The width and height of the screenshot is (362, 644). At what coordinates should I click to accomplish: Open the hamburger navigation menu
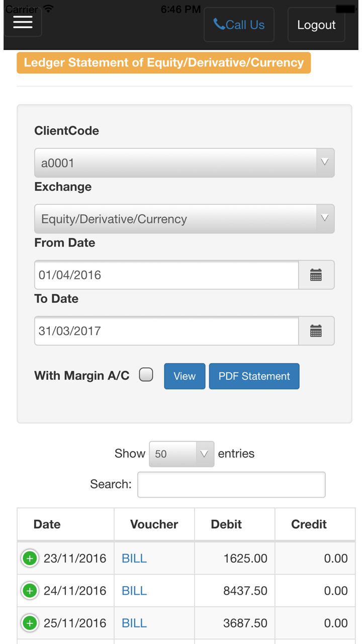click(23, 22)
